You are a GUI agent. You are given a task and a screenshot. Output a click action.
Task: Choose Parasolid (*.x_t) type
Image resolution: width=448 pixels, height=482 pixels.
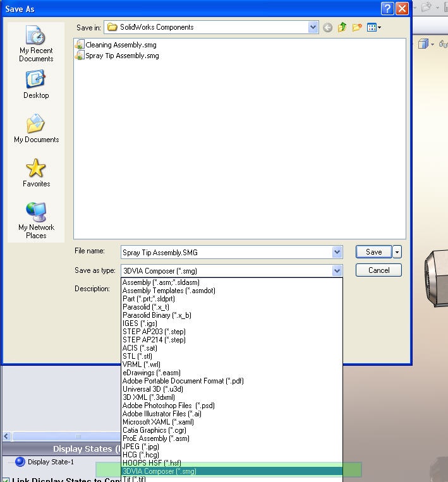coord(231,307)
